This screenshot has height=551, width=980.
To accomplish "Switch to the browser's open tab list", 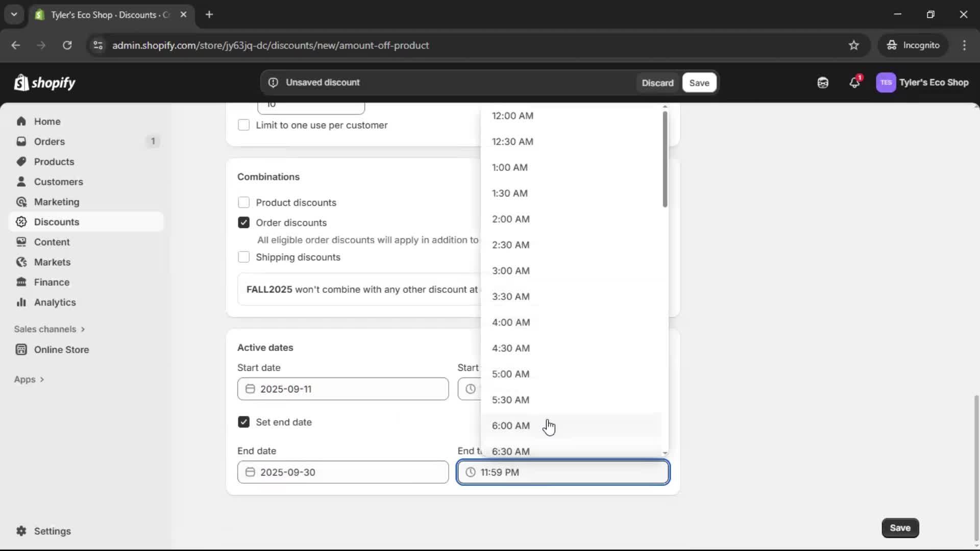I will coord(14,14).
